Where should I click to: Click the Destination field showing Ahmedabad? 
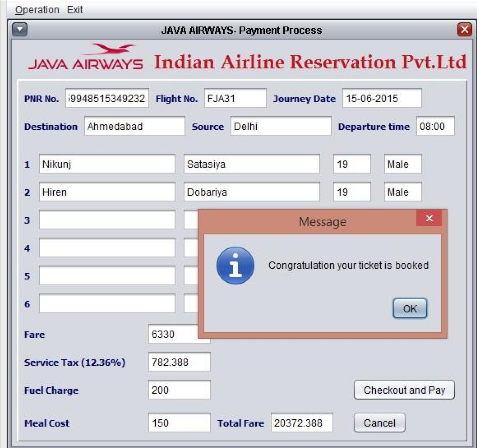pos(134,126)
